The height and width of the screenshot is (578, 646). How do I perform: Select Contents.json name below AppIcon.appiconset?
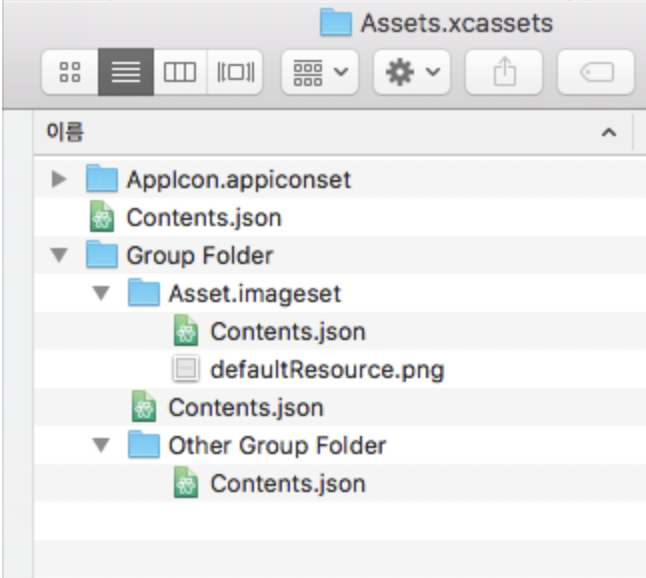click(x=204, y=218)
